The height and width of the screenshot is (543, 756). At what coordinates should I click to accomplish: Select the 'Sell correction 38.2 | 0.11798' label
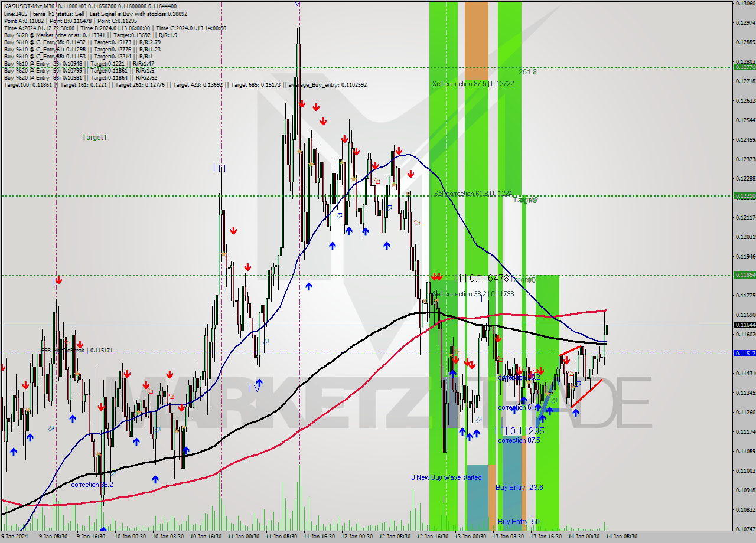pos(473,294)
